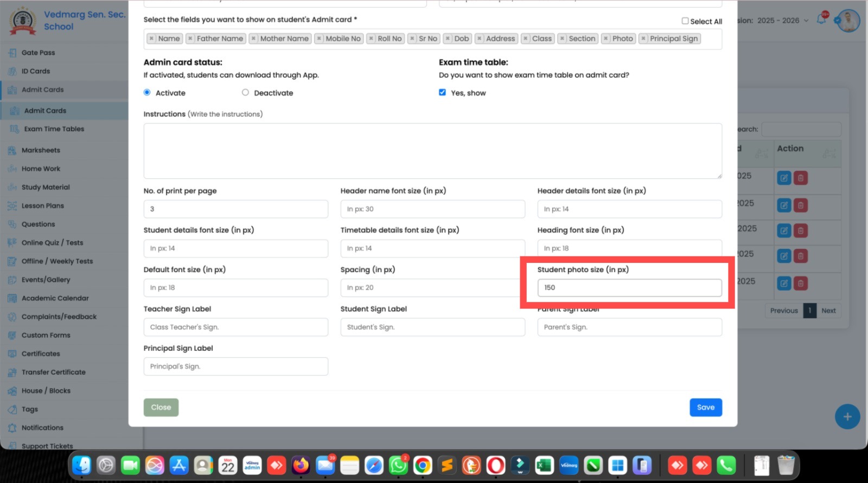Viewport: 868px width, 483px height.
Task: Click the Header details font size field
Action: (x=629, y=209)
